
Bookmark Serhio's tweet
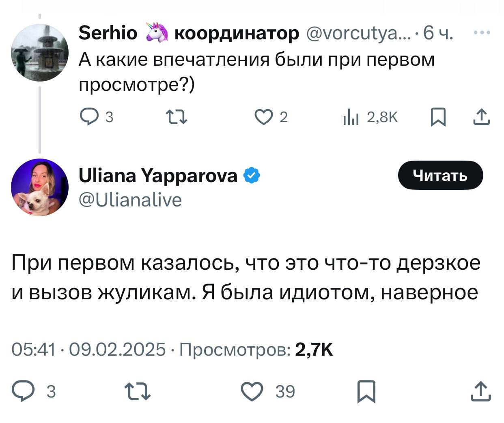[x=438, y=118]
